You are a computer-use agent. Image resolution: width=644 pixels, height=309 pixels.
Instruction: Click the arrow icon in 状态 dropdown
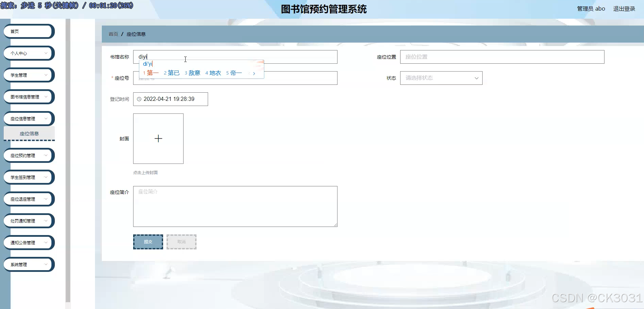[x=476, y=78]
